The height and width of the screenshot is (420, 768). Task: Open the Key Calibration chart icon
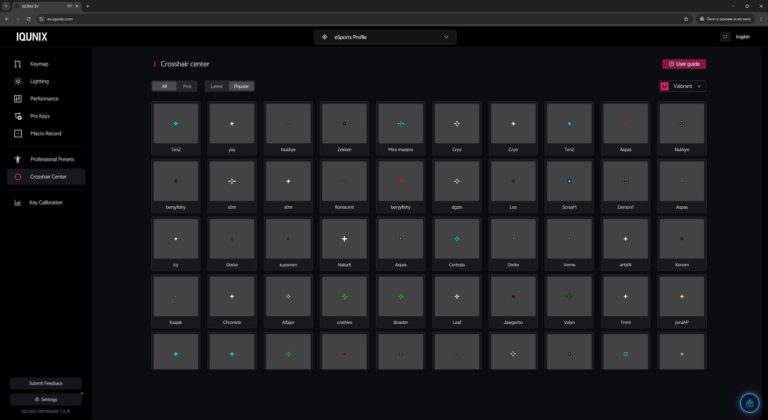18,202
